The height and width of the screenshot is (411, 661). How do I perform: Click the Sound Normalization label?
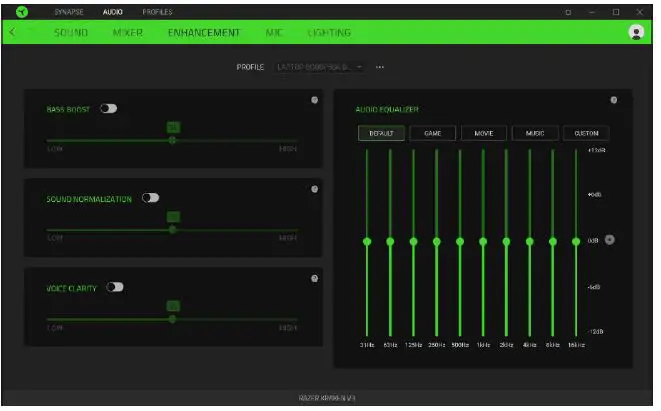(x=89, y=199)
